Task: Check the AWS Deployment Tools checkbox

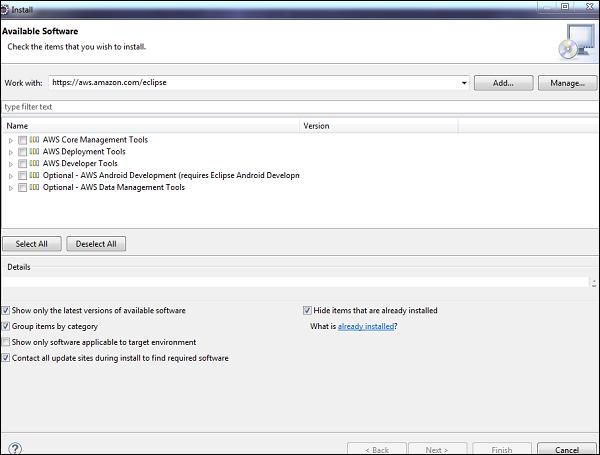Action: pos(23,152)
